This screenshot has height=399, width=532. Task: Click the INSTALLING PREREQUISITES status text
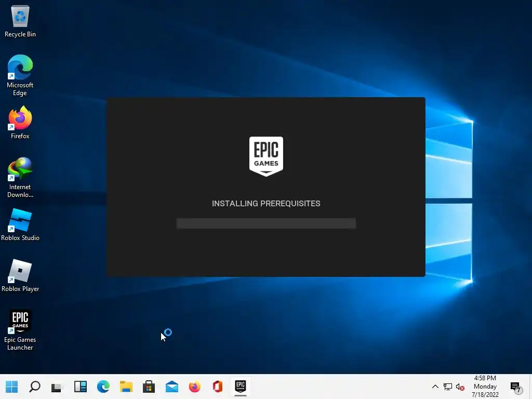266,204
